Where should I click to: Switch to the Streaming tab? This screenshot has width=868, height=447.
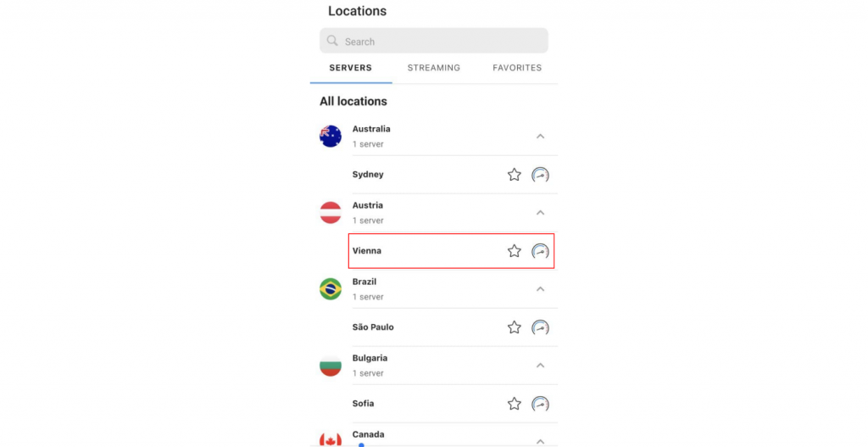pos(434,68)
